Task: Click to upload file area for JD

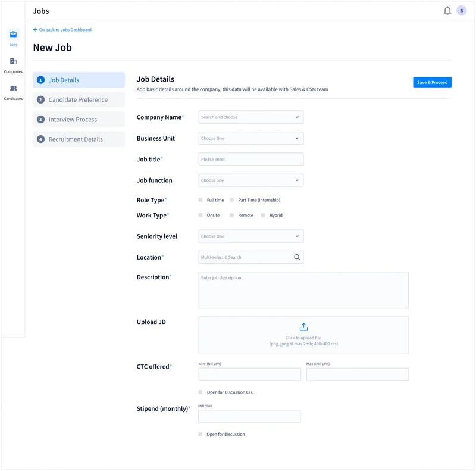Action: coord(303,335)
